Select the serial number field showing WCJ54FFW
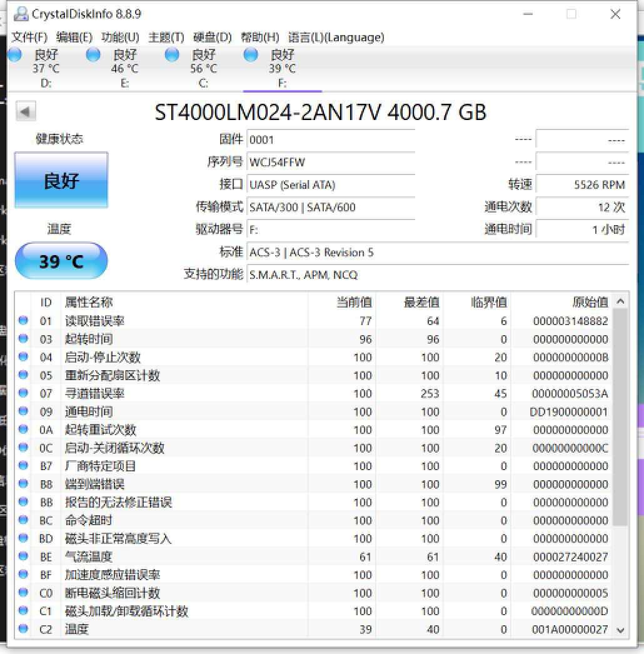Viewport: 644px width, 654px height. (x=331, y=162)
